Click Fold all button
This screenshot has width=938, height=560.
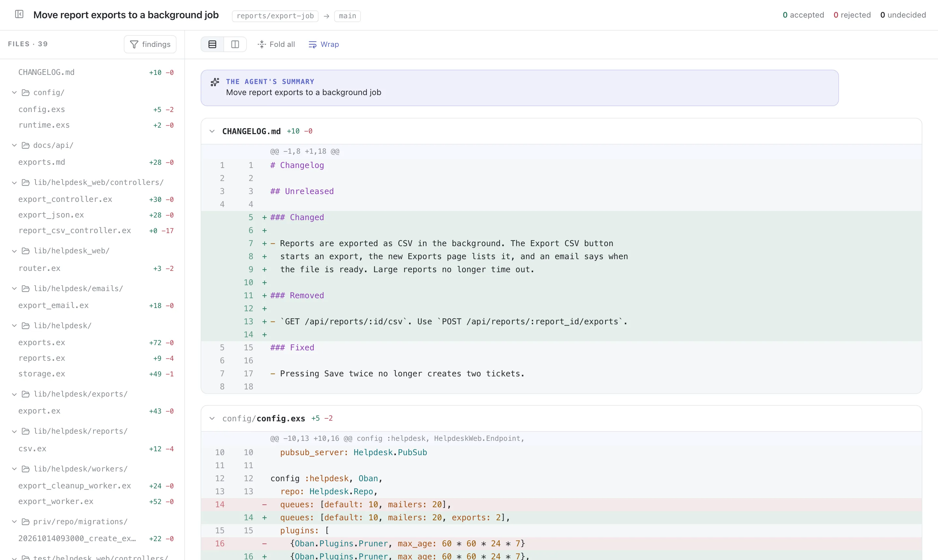click(276, 45)
